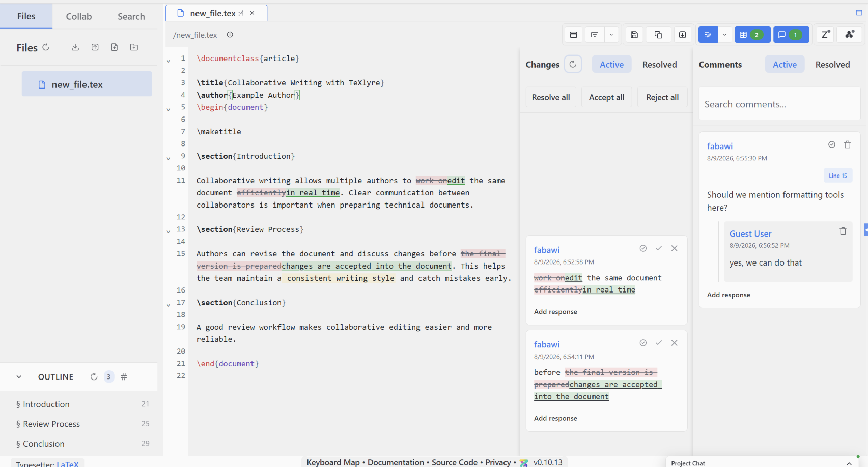
Task: Switch to the Collab tab
Action: (79, 16)
